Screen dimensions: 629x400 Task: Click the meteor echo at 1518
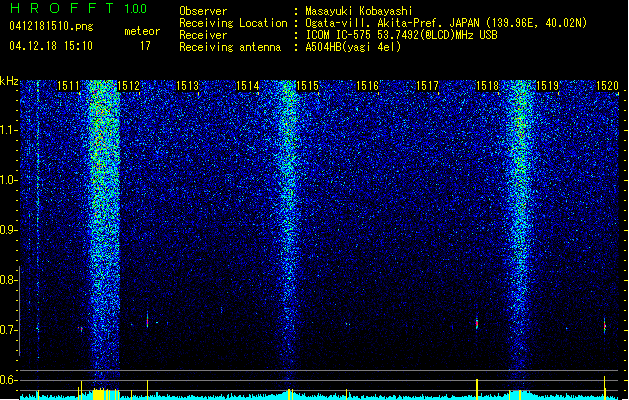pos(477,323)
